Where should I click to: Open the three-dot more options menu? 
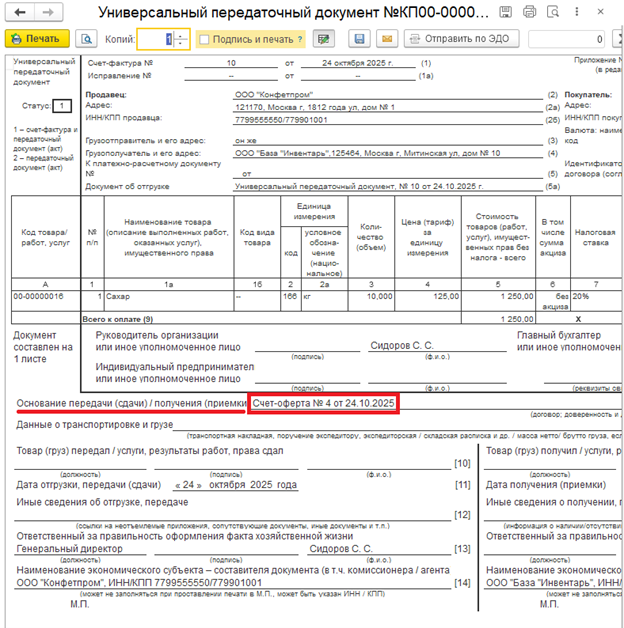[x=577, y=12]
